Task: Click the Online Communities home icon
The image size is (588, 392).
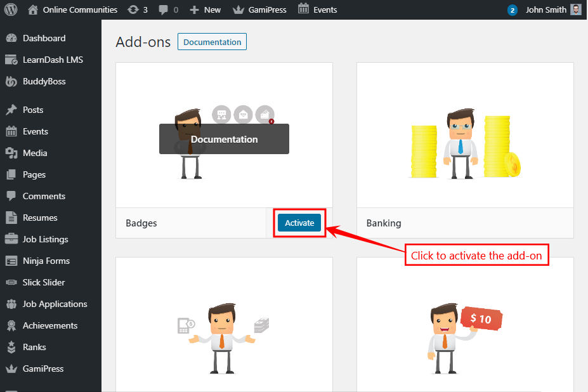Action: click(33, 10)
